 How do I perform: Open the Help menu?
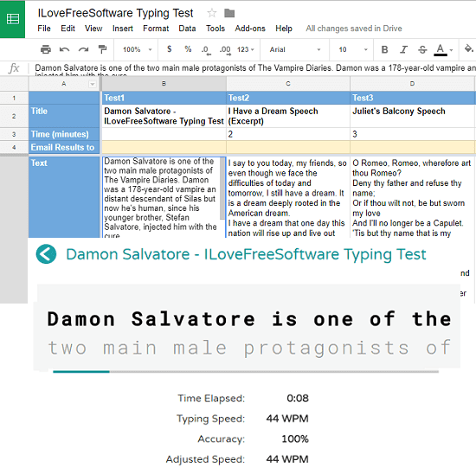click(x=284, y=29)
